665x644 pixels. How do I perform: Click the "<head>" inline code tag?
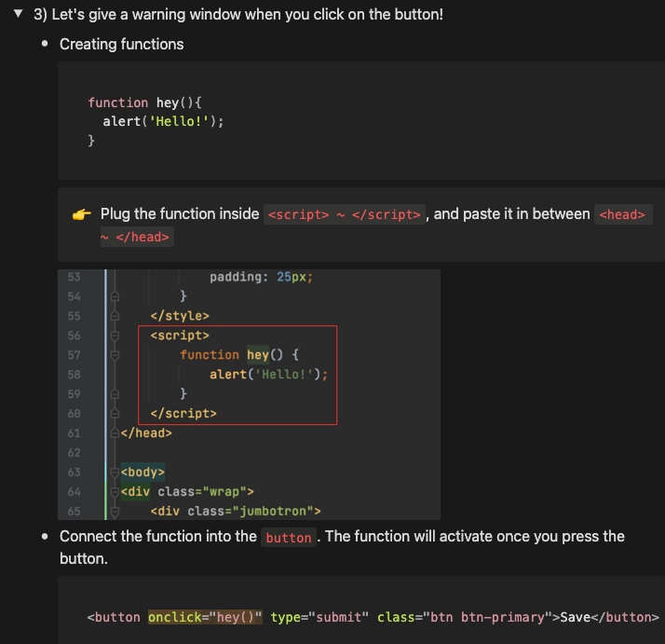click(622, 214)
